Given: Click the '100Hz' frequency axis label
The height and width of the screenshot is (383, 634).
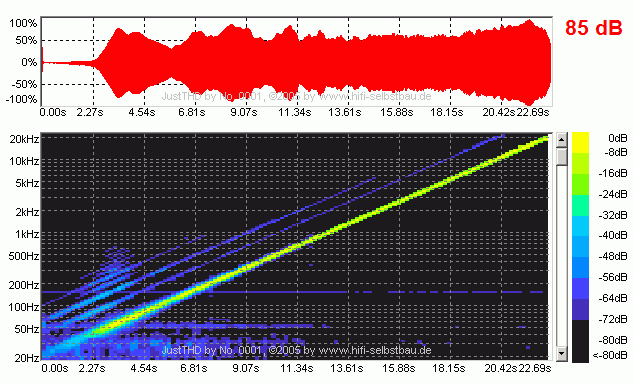Looking at the screenshot, I should tap(24, 307).
